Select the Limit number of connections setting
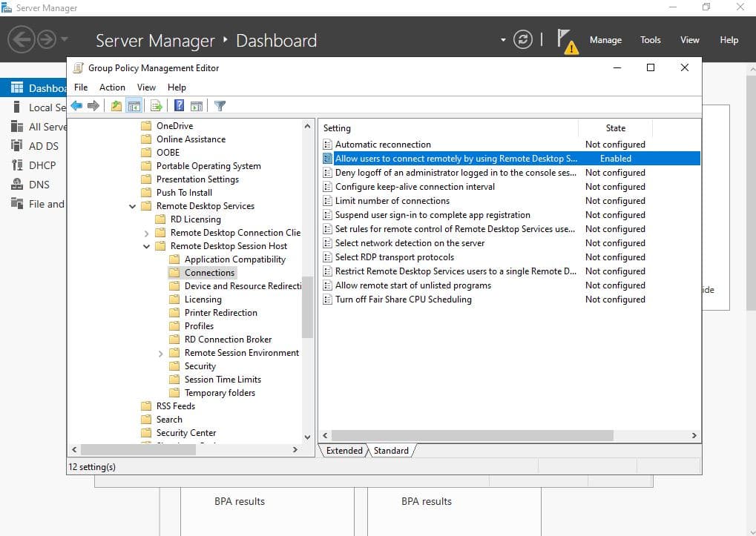The image size is (756, 536). point(392,201)
